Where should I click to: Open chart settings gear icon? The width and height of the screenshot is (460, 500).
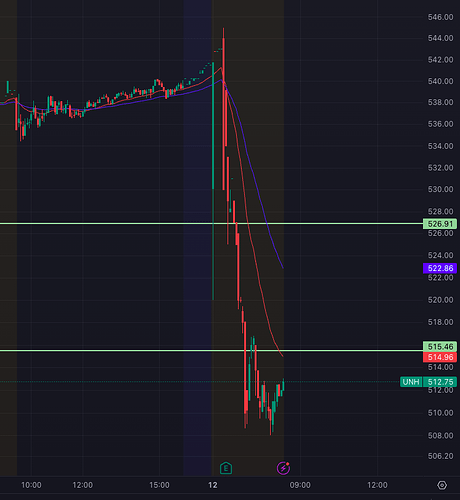[x=442, y=485]
